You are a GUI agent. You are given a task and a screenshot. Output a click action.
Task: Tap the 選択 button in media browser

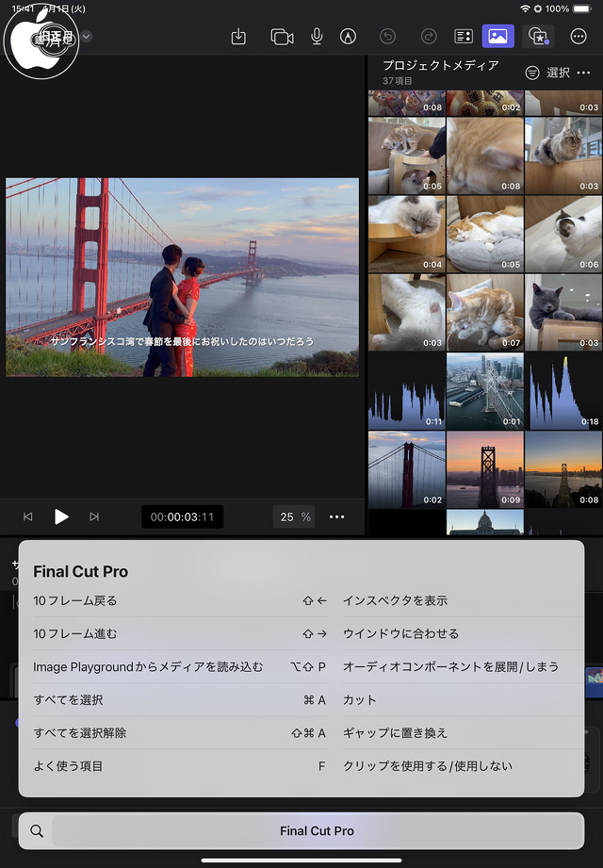pos(558,73)
